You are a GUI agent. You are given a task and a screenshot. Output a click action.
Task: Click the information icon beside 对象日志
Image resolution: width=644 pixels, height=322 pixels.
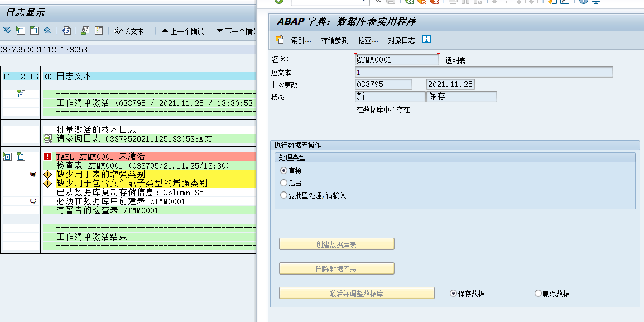(x=427, y=39)
